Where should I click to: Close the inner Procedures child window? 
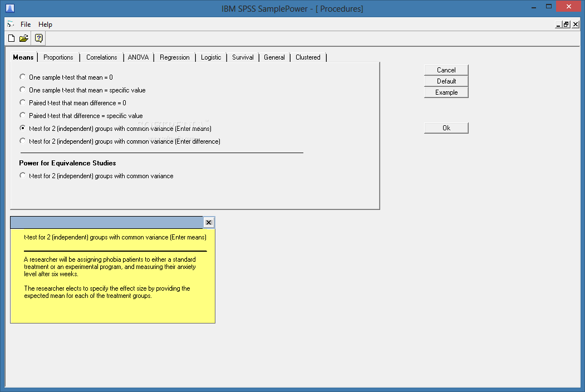click(576, 24)
